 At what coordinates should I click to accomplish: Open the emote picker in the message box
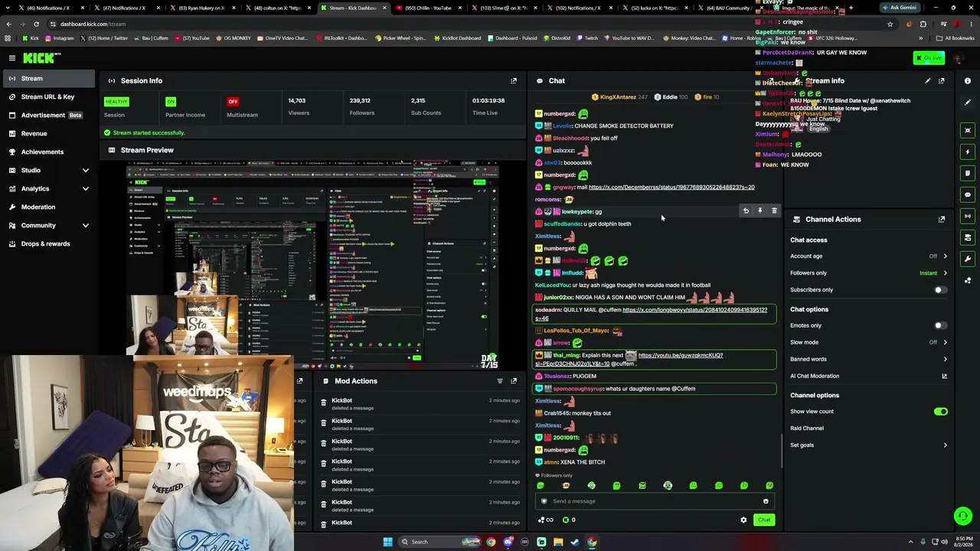pyautogui.click(x=766, y=501)
